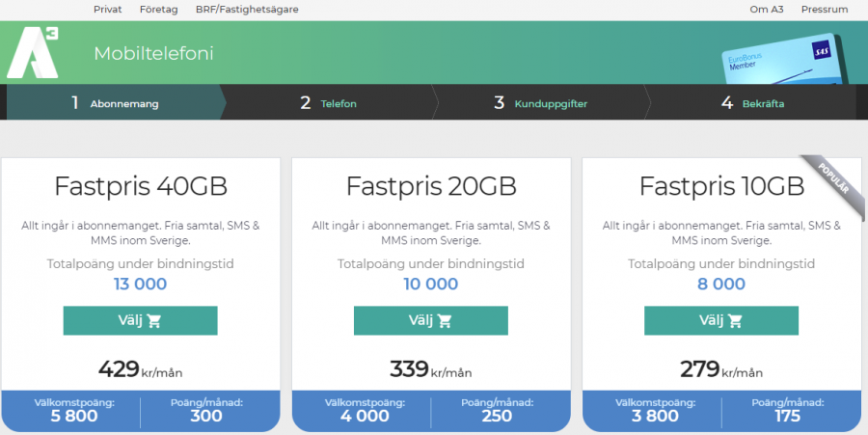This screenshot has height=435, width=868.
Task: Open the Privat menu item
Action: click(x=107, y=10)
